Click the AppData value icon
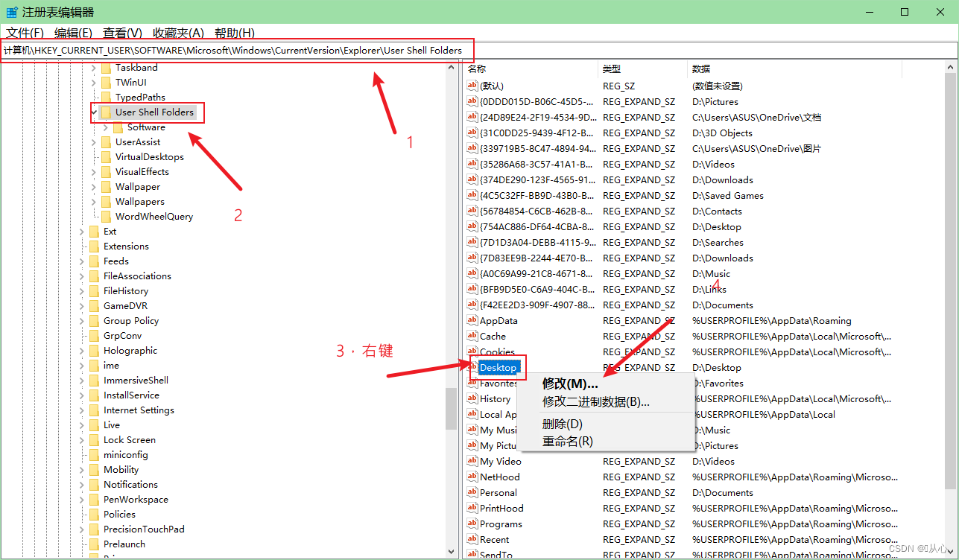959x560 pixels. tap(472, 320)
